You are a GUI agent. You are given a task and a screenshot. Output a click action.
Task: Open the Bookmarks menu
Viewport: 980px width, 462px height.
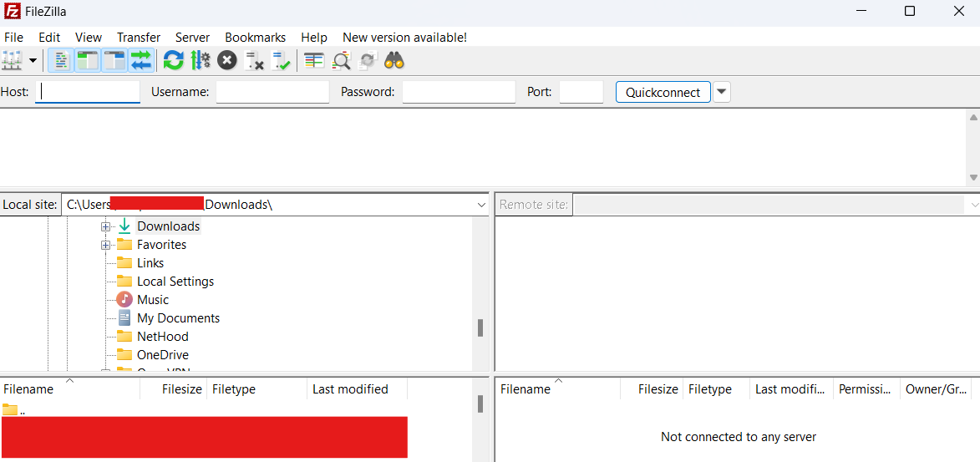pos(255,38)
